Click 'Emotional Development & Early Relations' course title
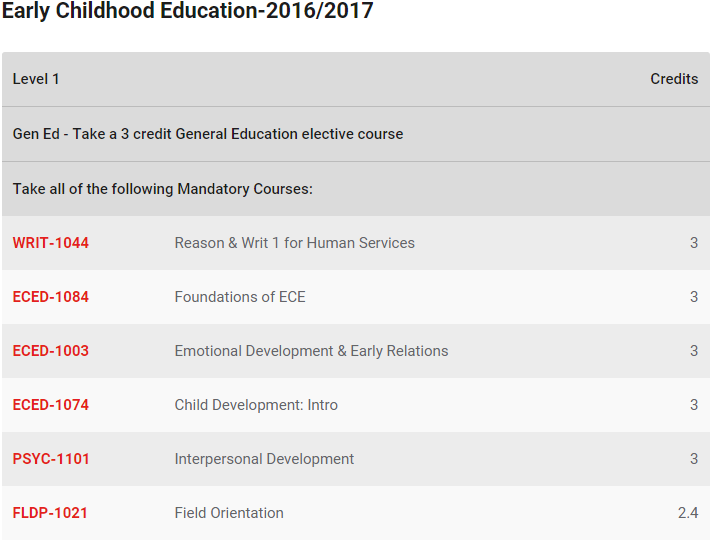This screenshot has height=543, width=715. pos(311,351)
